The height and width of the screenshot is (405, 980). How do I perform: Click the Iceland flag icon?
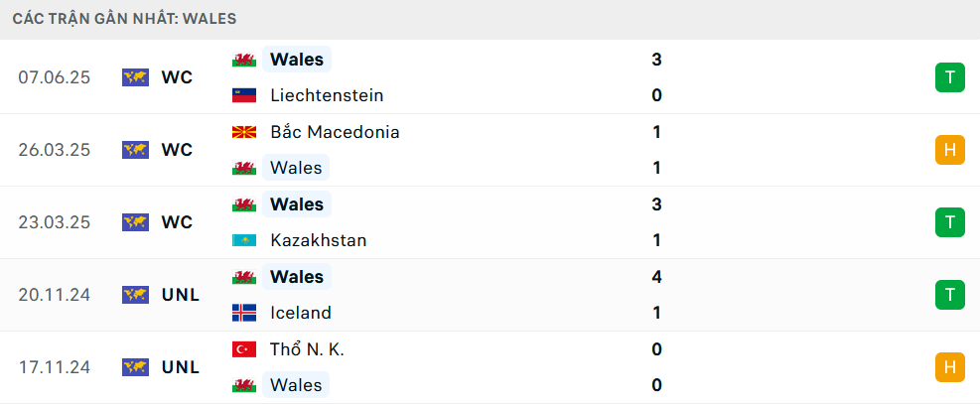click(244, 313)
